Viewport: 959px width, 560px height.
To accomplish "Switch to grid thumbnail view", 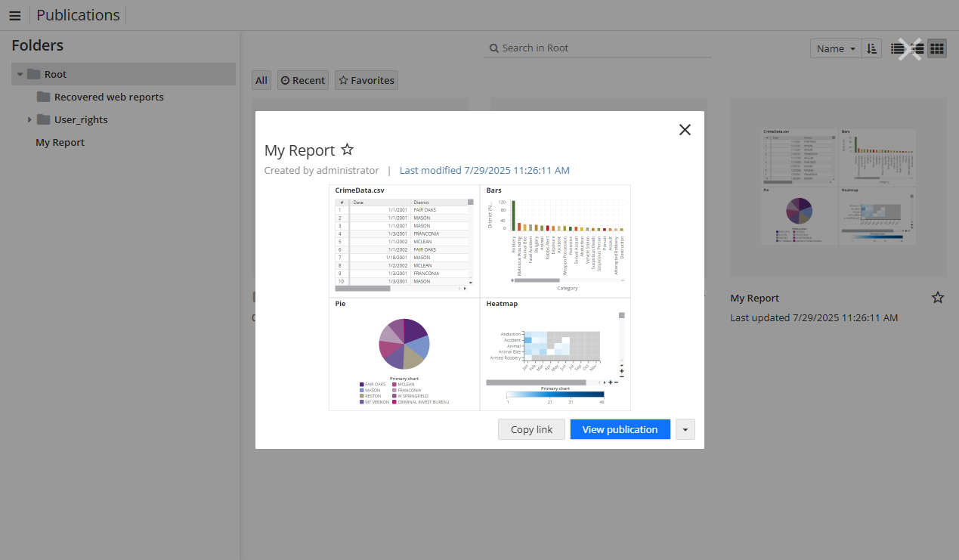I will [x=936, y=48].
